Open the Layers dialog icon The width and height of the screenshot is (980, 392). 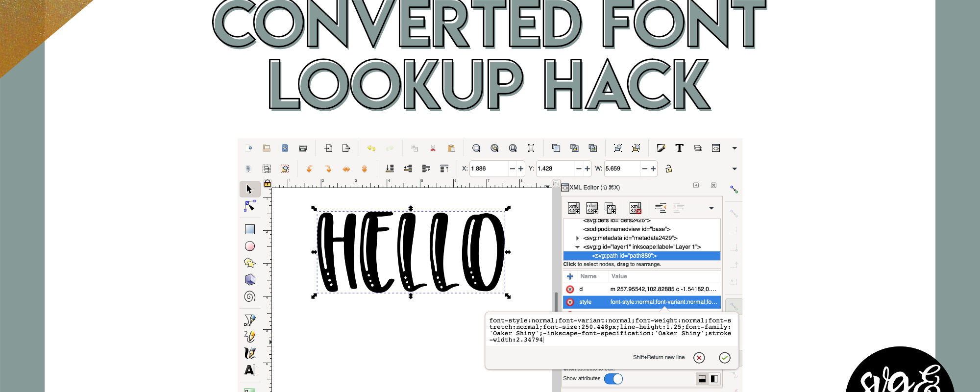(x=698, y=148)
